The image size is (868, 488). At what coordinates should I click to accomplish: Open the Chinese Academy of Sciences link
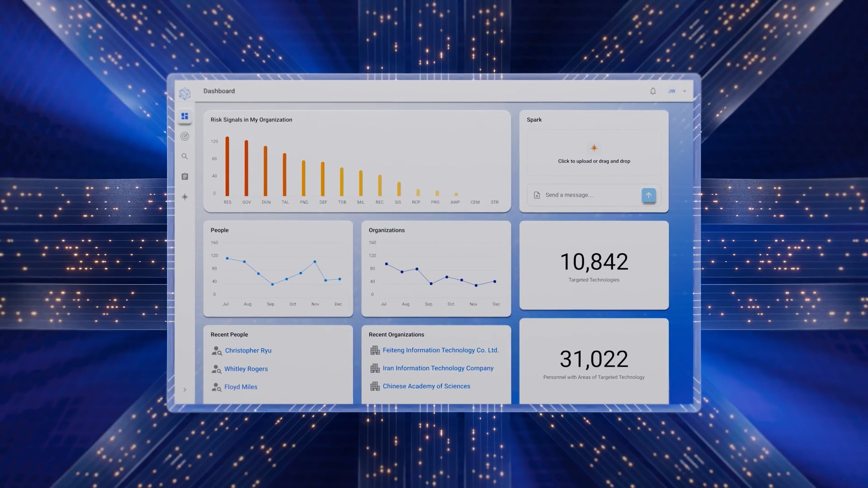[x=426, y=386]
